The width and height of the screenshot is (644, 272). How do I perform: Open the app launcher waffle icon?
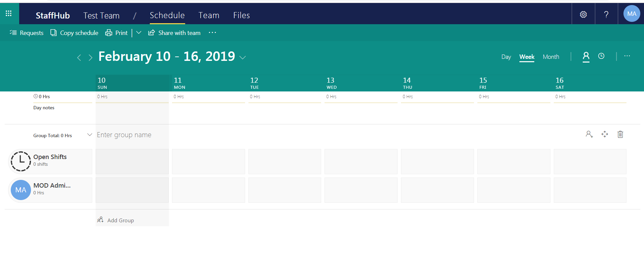[9, 13]
